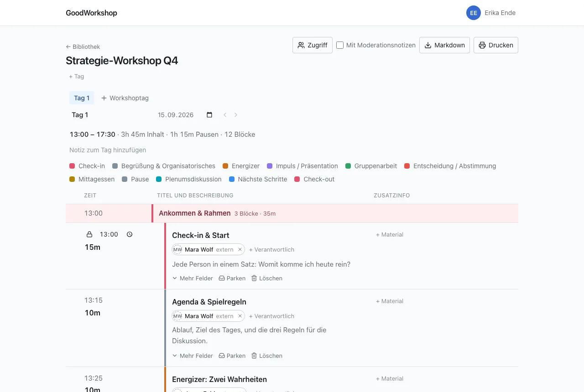Expand Mehr Felder for Check-in & Start
This screenshot has width=584, height=392.
pyautogui.click(x=193, y=278)
